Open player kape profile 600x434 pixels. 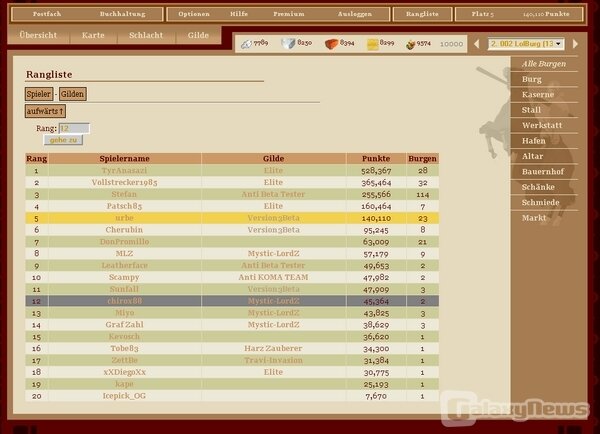pyautogui.click(x=124, y=384)
